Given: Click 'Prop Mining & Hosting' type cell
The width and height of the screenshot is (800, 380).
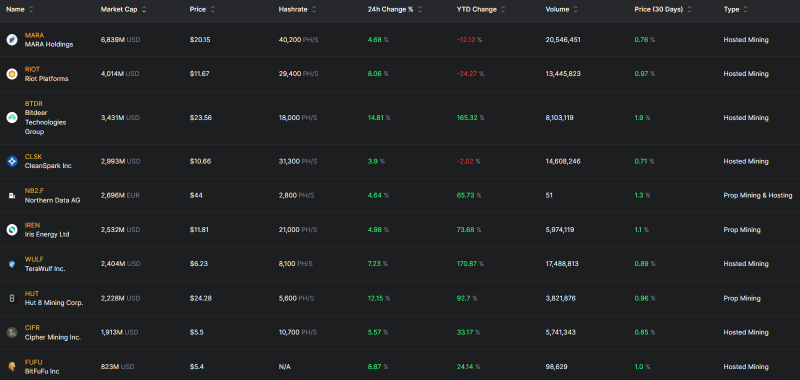Looking at the screenshot, I should tap(758, 195).
